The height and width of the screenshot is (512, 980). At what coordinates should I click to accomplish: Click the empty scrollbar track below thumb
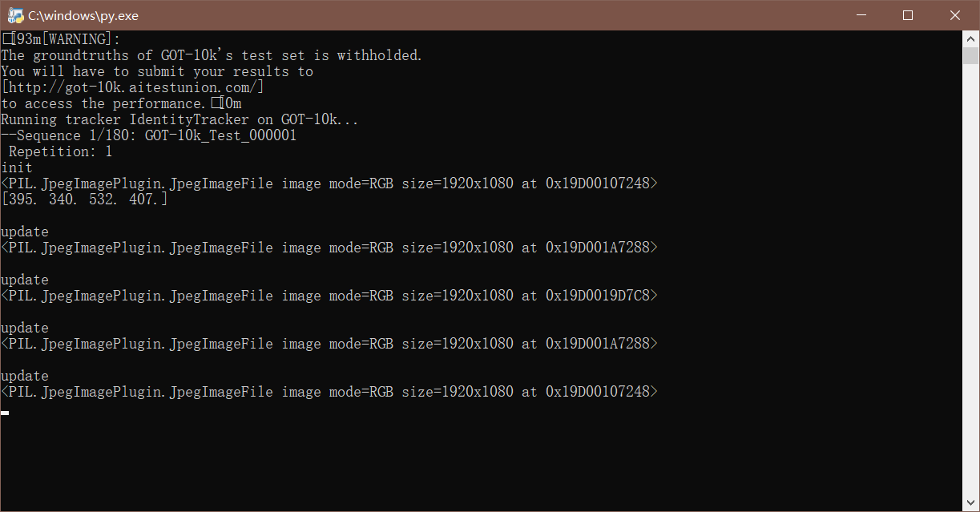coord(970,280)
